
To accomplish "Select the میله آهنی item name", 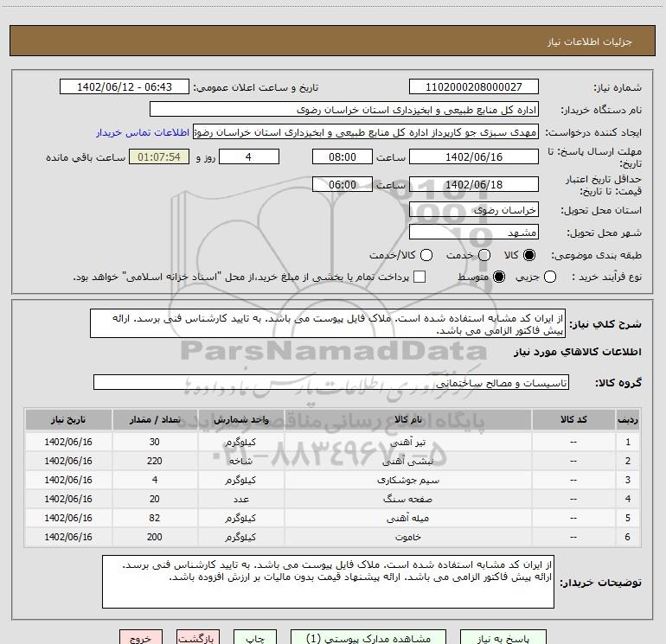I will [x=407, y=519].
